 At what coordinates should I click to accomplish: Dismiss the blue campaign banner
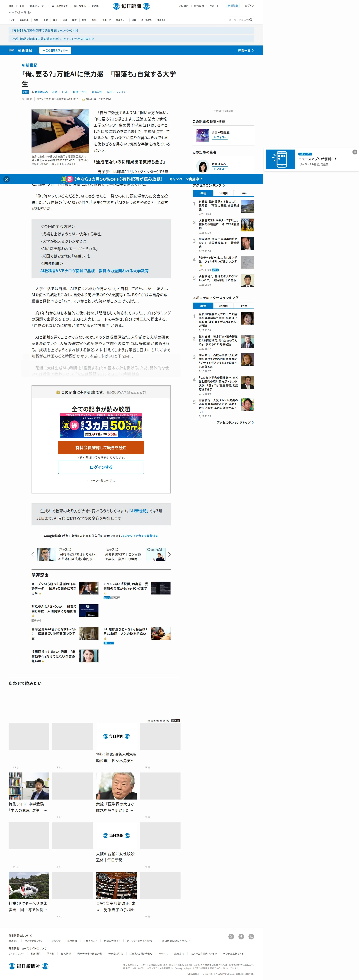pos(7,179)
